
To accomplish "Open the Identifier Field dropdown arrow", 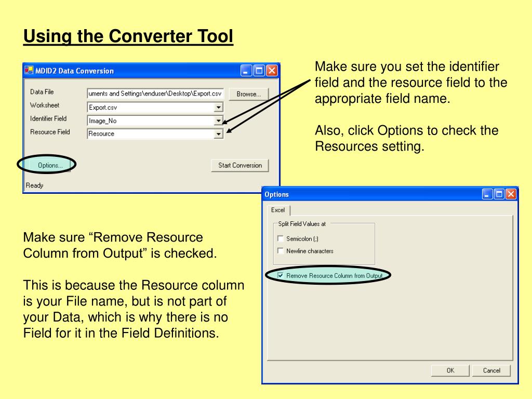I will click(219, 121).
